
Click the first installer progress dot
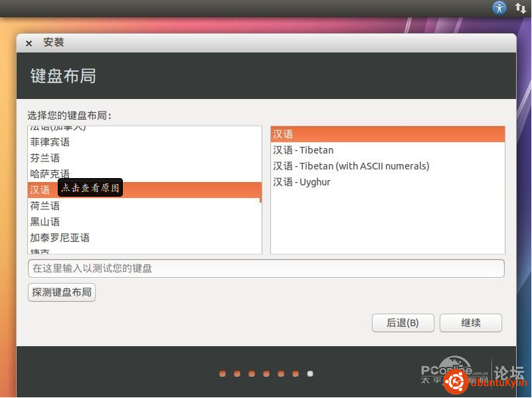pos(222,373)
